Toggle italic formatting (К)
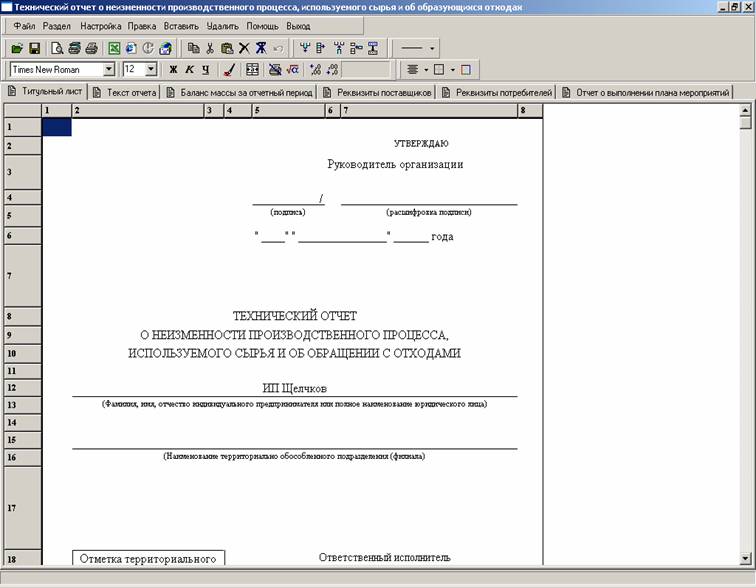756x588 pixels. [189, 70]
